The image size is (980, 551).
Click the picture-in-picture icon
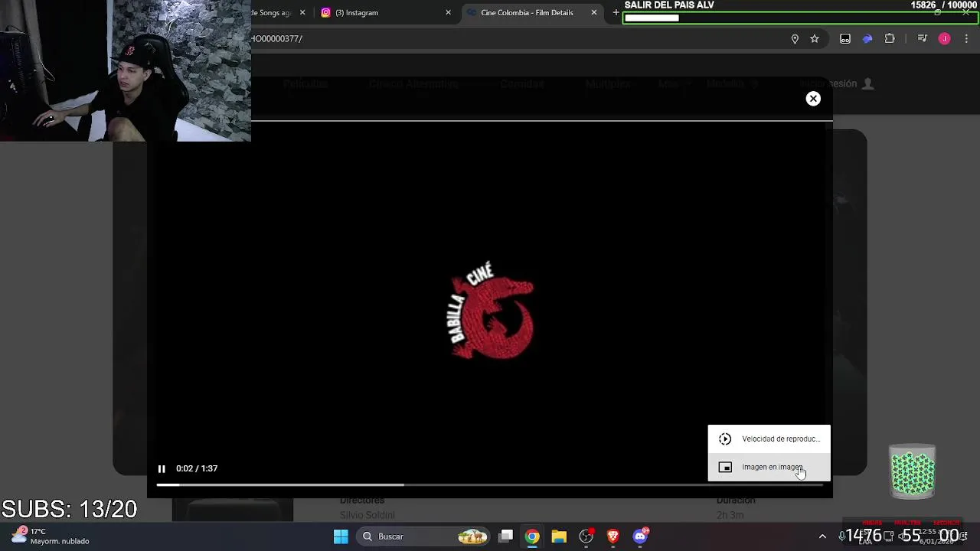[x=725, y=467]
